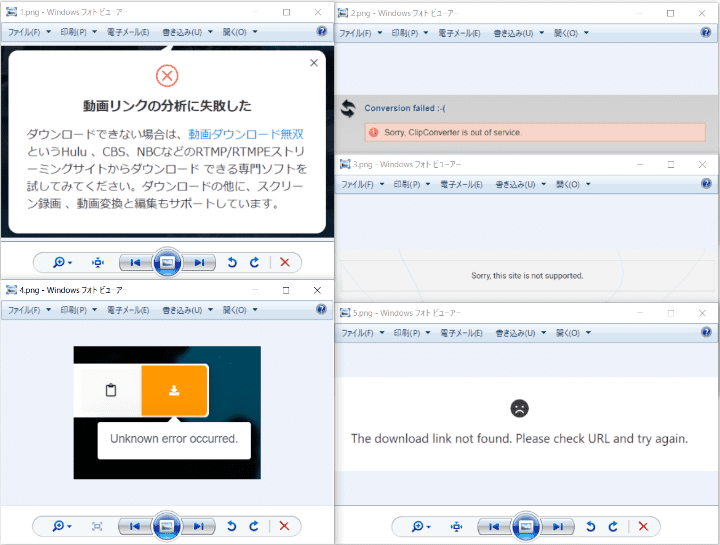
Task: Open help in the 2.png viewer
Action: [x=706, y=32]
